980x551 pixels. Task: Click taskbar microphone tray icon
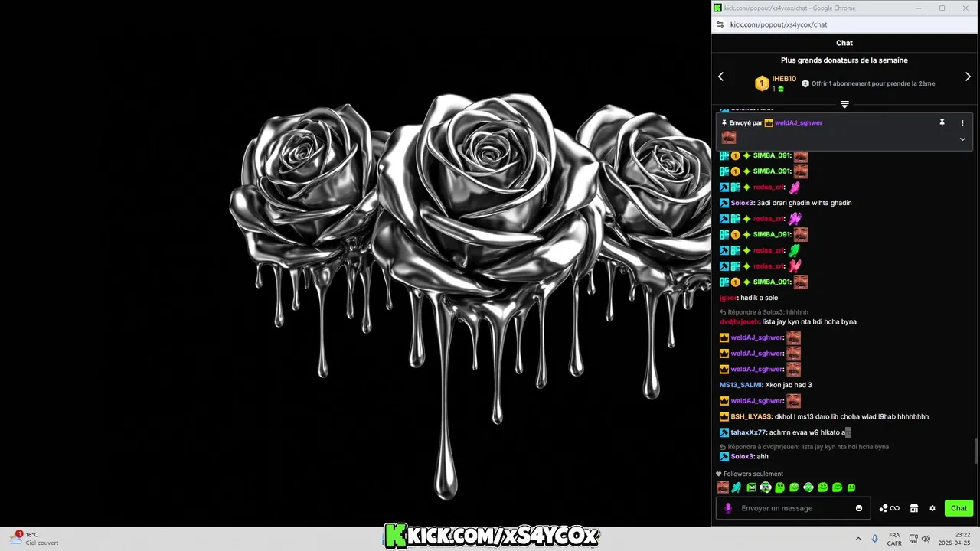coord(875,539)
